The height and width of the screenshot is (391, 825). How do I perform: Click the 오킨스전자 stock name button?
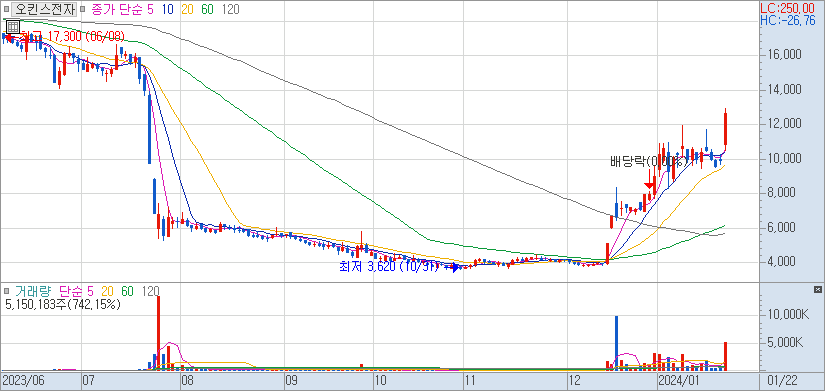[44, 9]
